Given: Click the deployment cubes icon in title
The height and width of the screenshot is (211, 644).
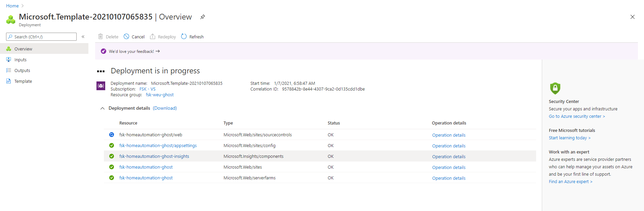Looking at the screenshot, I should click(11, 20).
